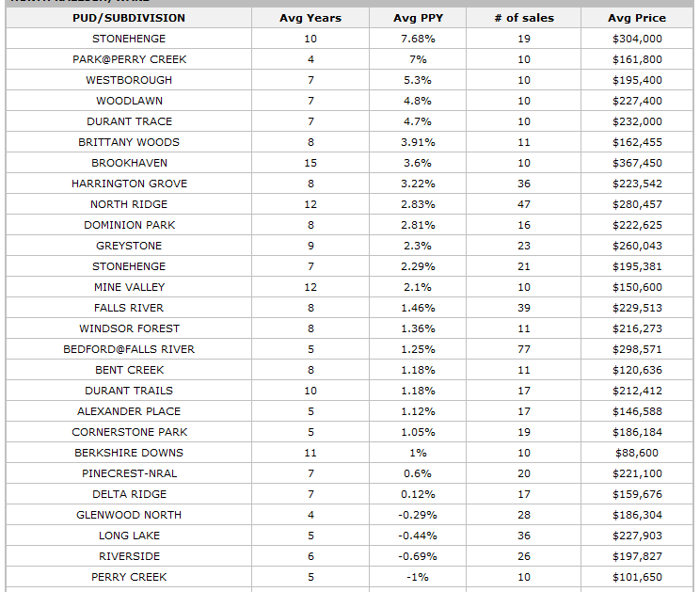Viewport: 700px width, 592px height.
Task: Click the 77 sales count cell
Action: tap(524, 349)
